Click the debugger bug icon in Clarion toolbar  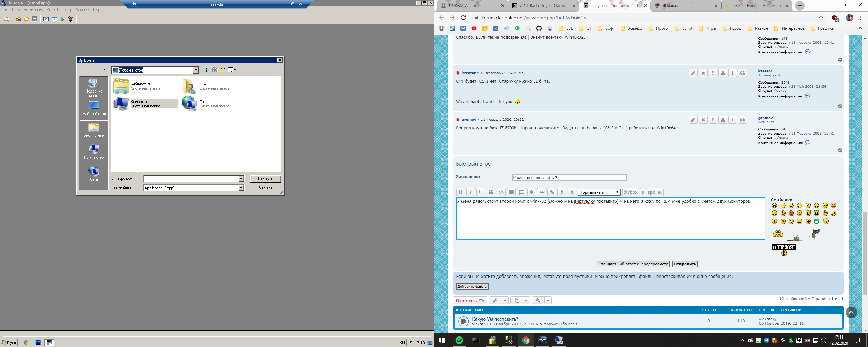(70, 19)
